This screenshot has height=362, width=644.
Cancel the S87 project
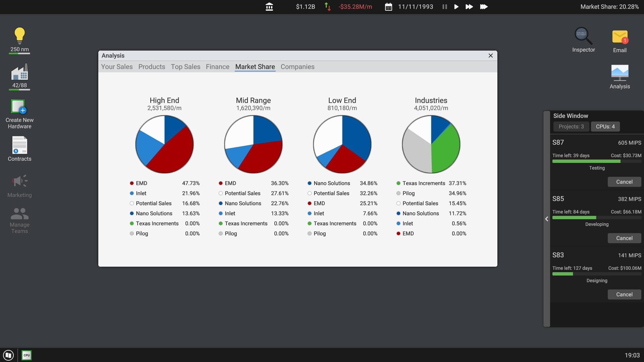click(624, 182)
